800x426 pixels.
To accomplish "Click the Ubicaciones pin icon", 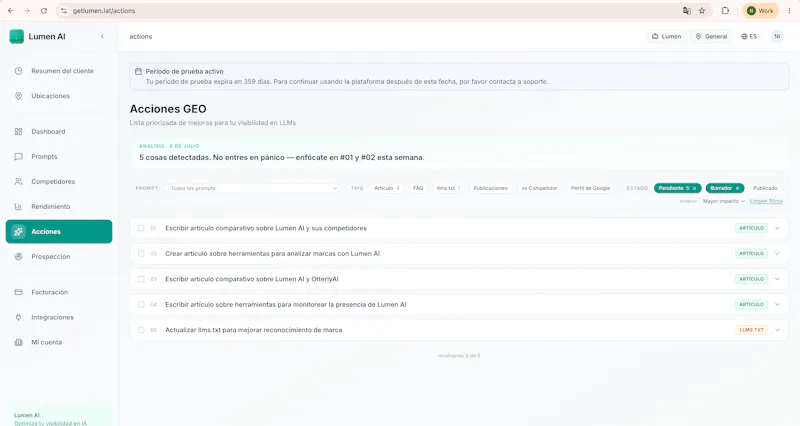I will (18, 96).
